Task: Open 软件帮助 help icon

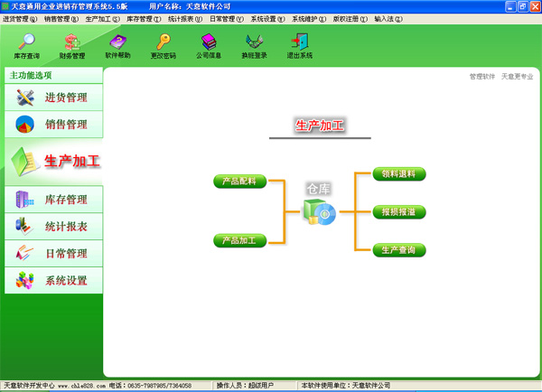Action: (x=117, y=44)
